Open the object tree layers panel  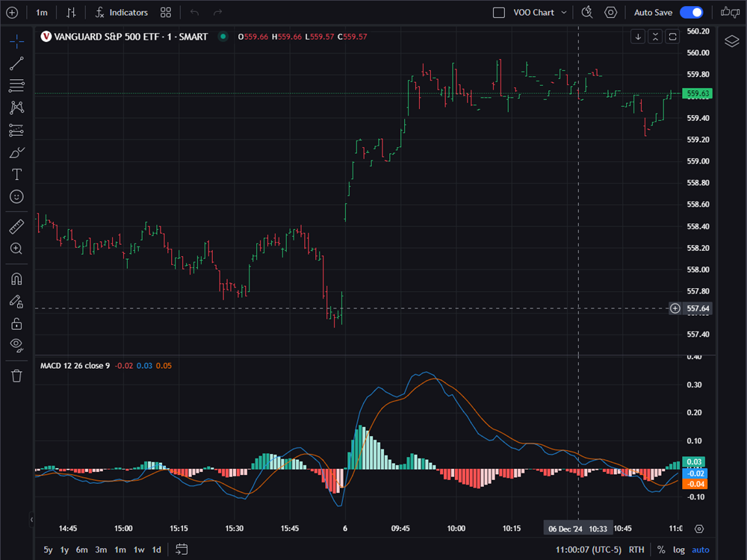[732, 41]
